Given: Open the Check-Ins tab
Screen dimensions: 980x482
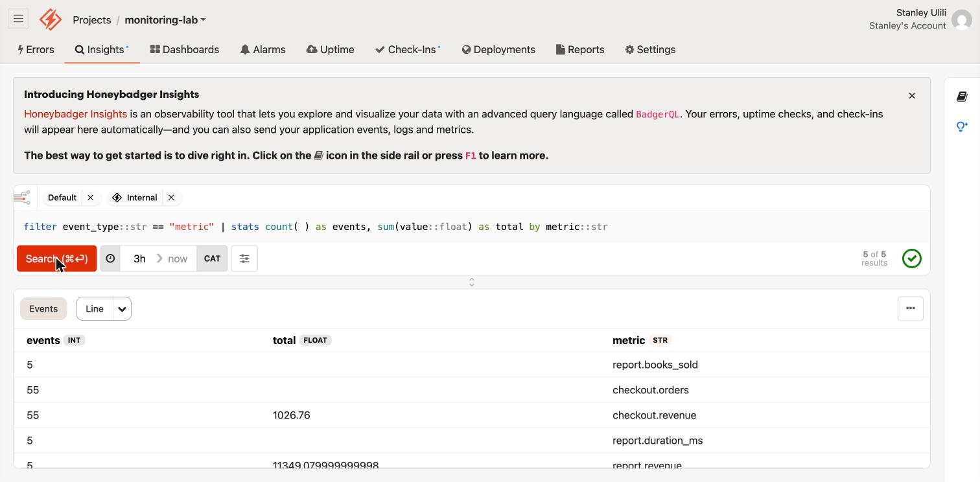Looking at the screenshot, I should pos(408,49).
